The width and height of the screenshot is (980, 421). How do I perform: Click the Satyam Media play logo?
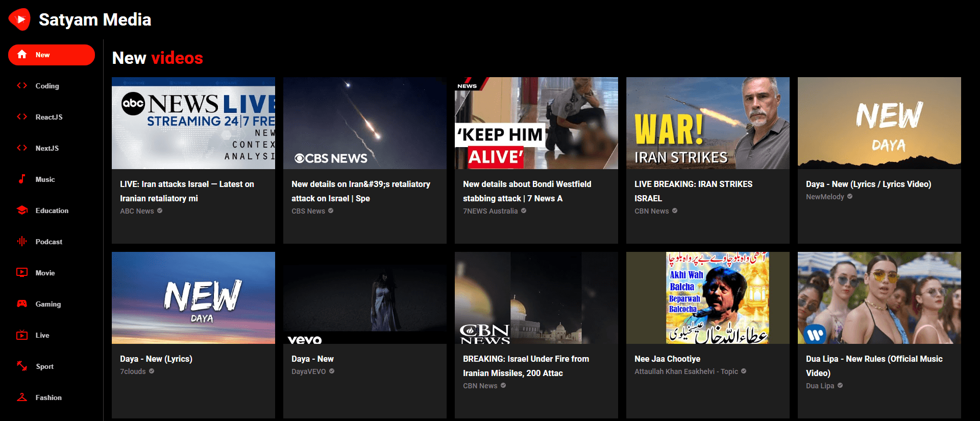click(19, 19)
